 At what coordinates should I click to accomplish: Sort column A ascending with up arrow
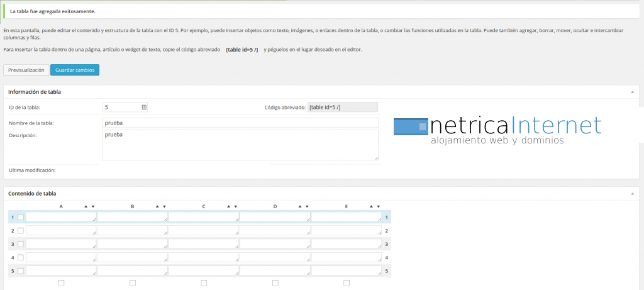coord(86,206)
